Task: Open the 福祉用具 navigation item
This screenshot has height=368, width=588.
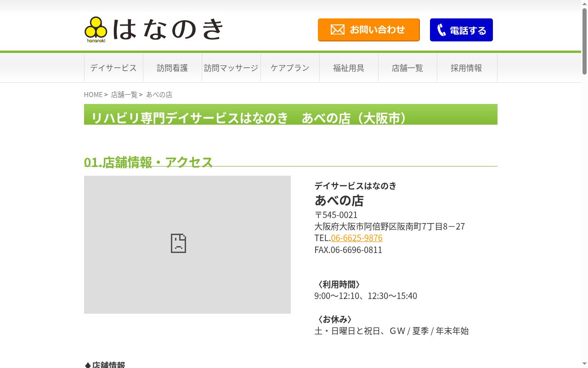Action: 349,68
